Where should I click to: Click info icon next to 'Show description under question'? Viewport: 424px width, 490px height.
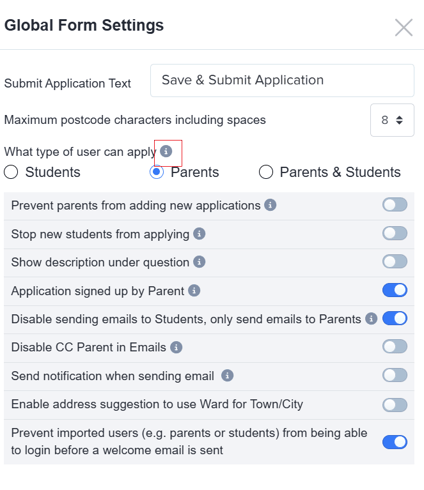point(199,262)
